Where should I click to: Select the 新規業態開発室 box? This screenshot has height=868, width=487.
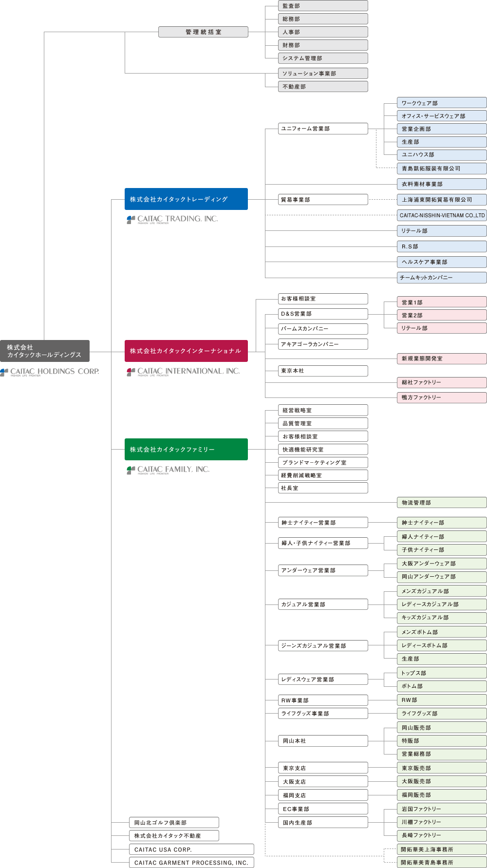click(x=442, y=359)
